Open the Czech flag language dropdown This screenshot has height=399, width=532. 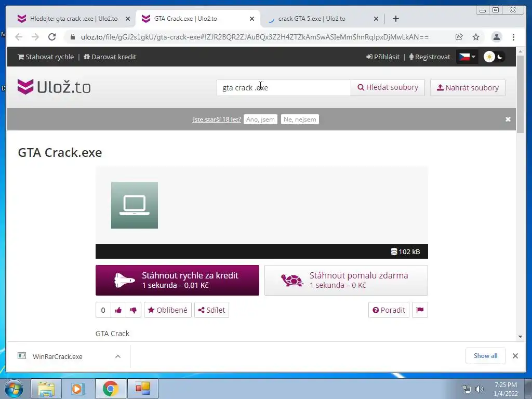[467, 57]
